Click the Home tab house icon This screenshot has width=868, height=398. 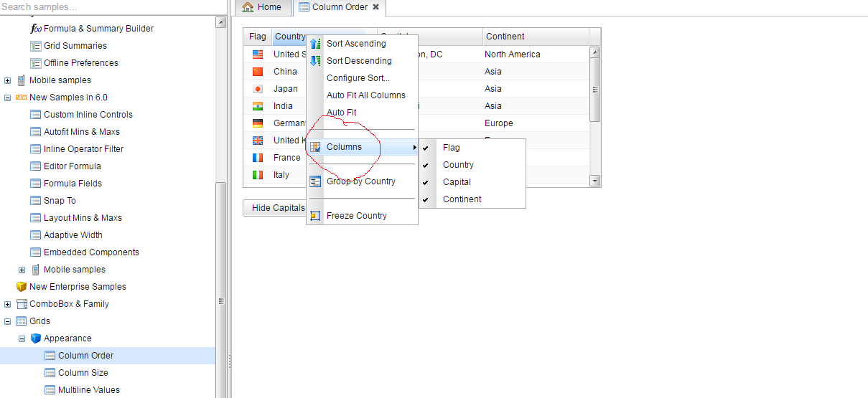[248, 7]
